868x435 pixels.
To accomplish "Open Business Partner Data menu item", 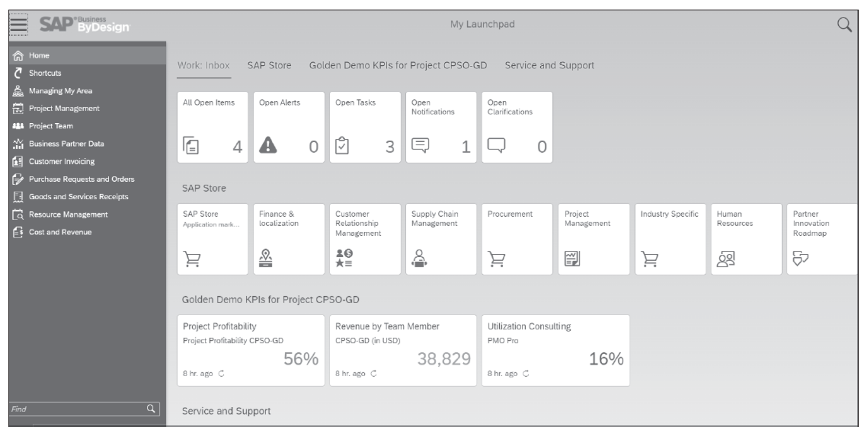I will pyautogui.click(x=88, y=144).
